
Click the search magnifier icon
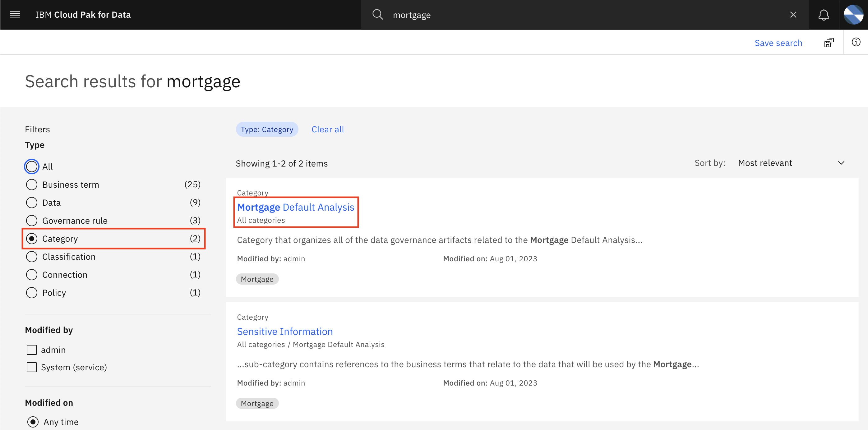[x=377, y=15]
